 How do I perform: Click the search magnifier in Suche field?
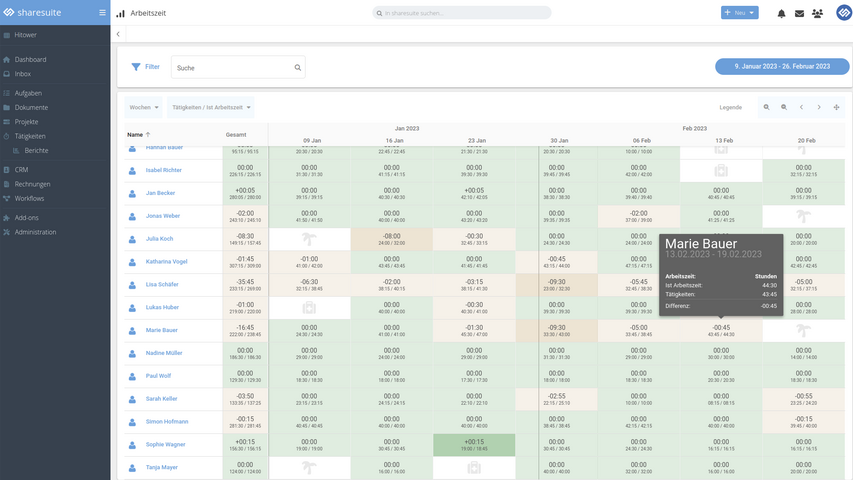click(x=298, y=67)
